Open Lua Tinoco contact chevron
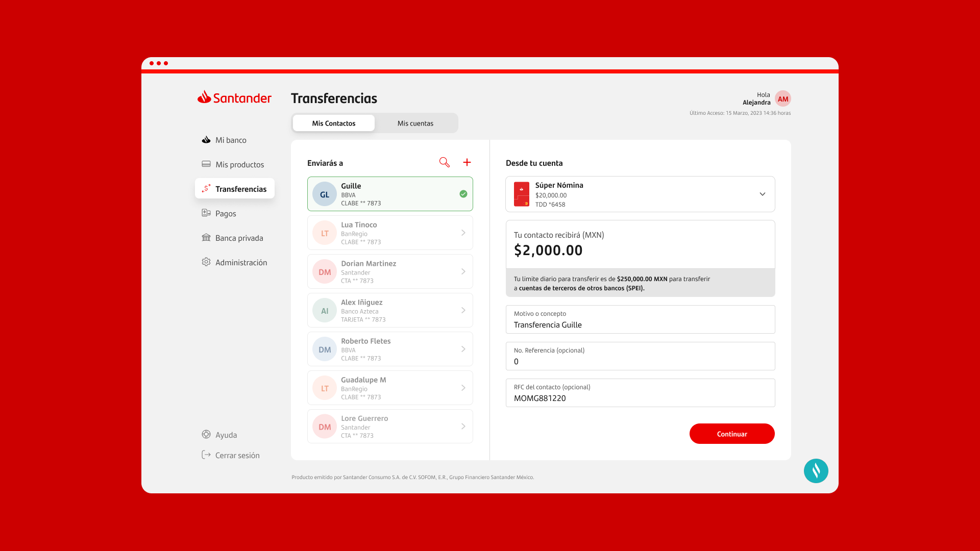Viewport: 980px width, 551px height. coord(463,233)
